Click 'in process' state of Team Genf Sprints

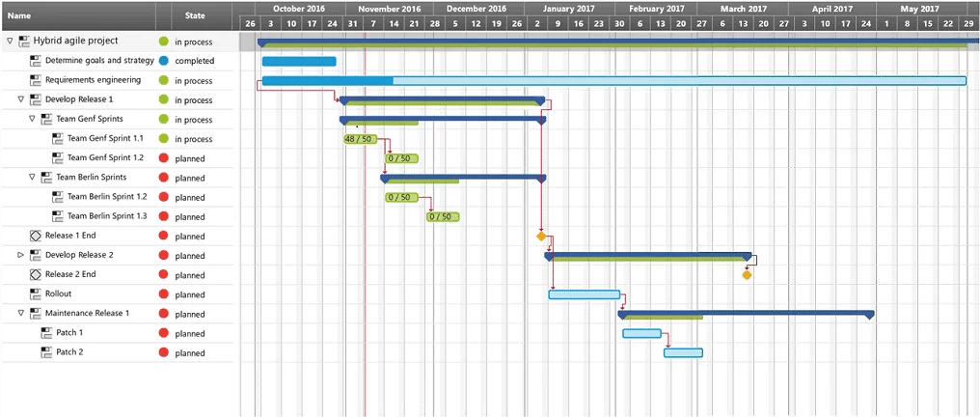click(x=193, y=120)
